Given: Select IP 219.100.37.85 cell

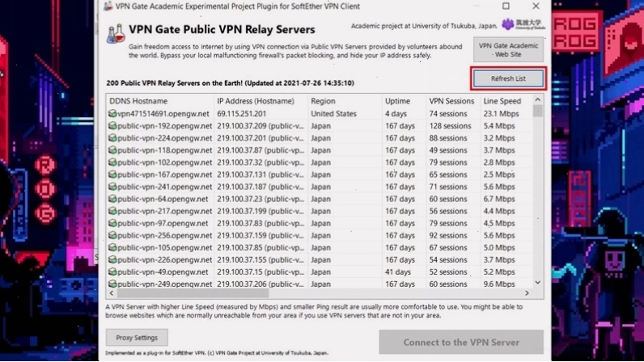Looking at the screenshot, I should point(261,247).
